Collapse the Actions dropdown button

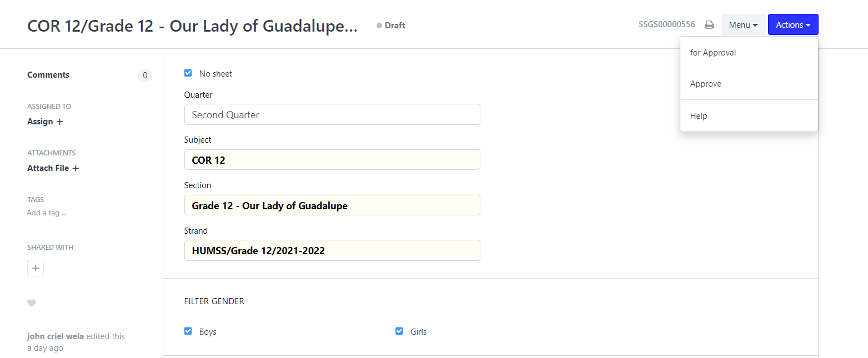(793, 24)
